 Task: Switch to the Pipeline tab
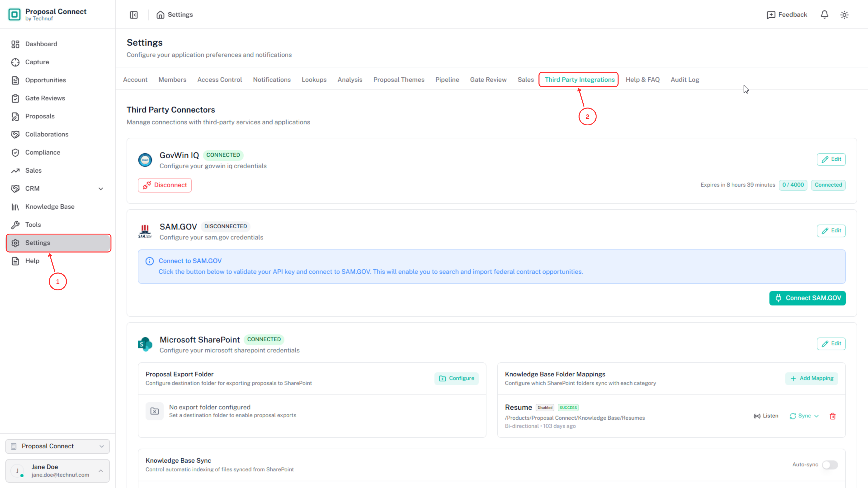coord(447,80)
